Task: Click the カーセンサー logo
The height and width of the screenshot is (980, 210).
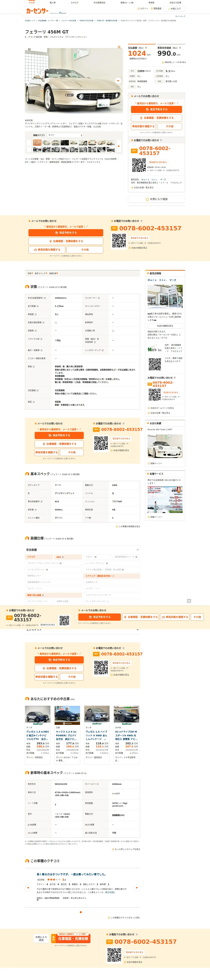Action: click(37, 11)
